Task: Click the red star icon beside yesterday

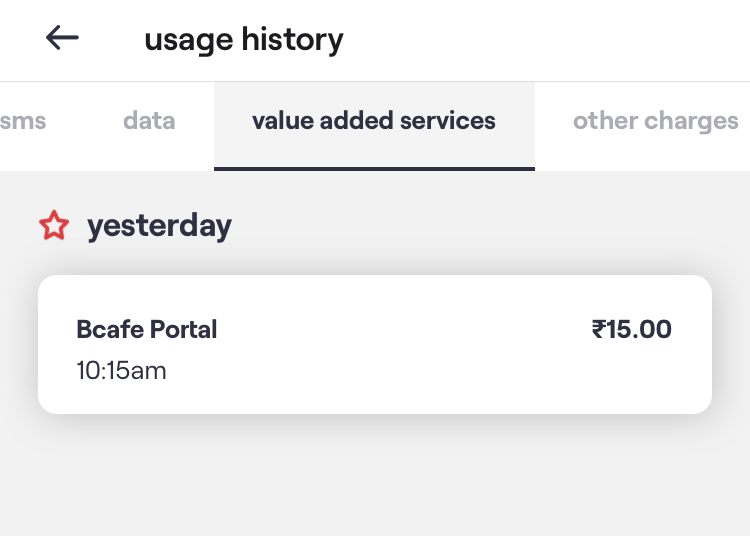Action: (54, 227)
